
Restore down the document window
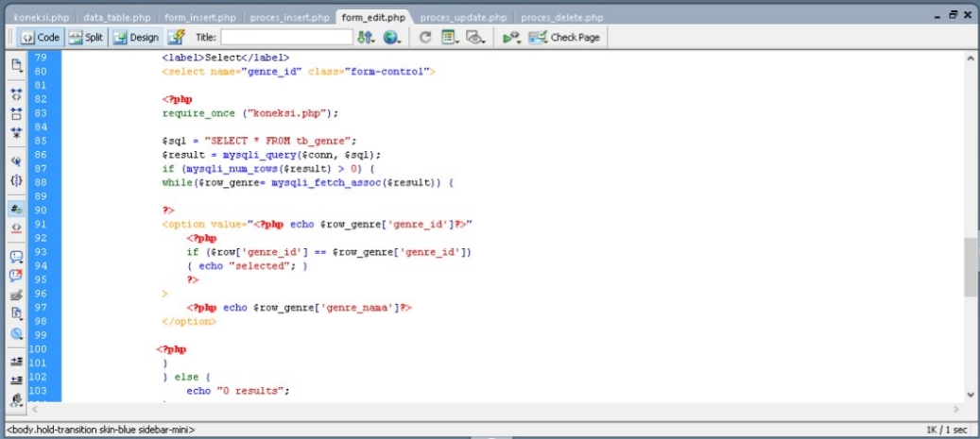pos(953,15)
